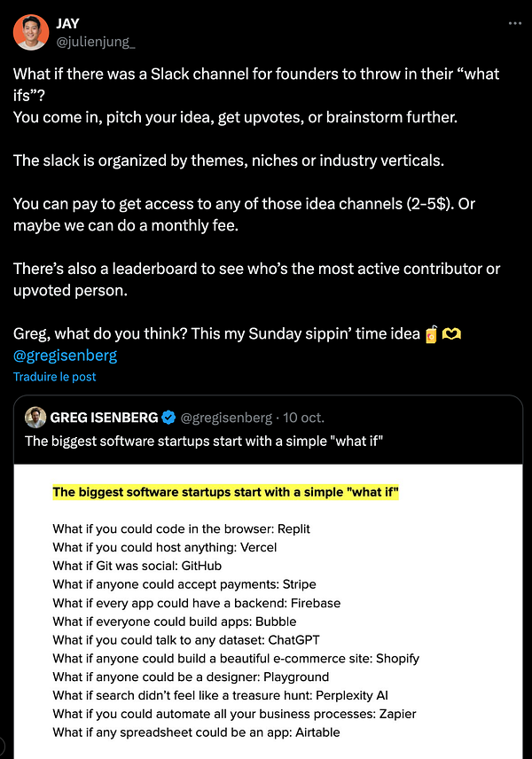This screenshot has width=532, height=759.
Task: Click the 'Stripe' line in the attached image
Action: (x=184, y=584)
